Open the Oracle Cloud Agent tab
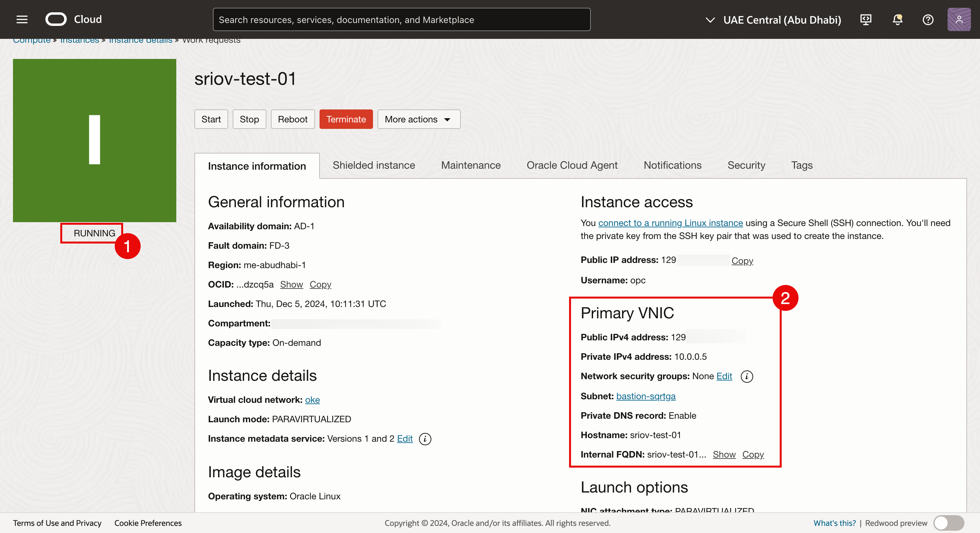This screenshot has width=980, height=533. tap(572, 165)
